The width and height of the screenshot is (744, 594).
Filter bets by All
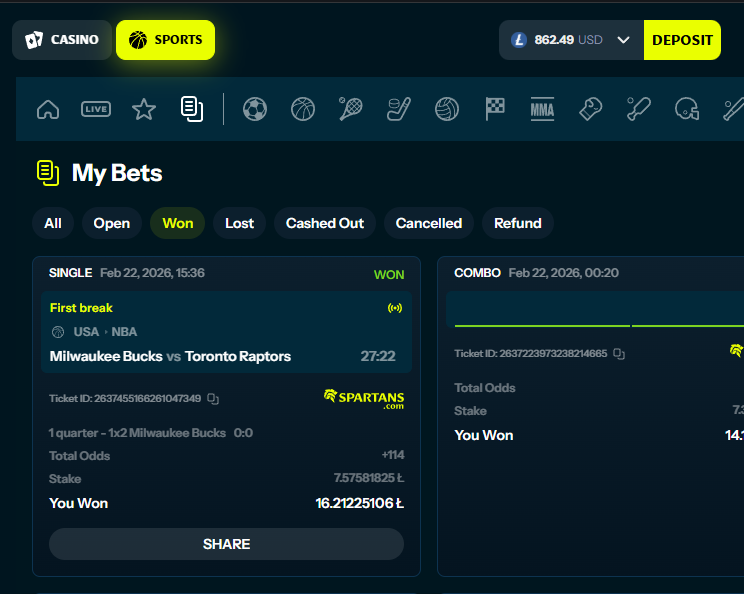pyautogui.click(x=53, y=223)
